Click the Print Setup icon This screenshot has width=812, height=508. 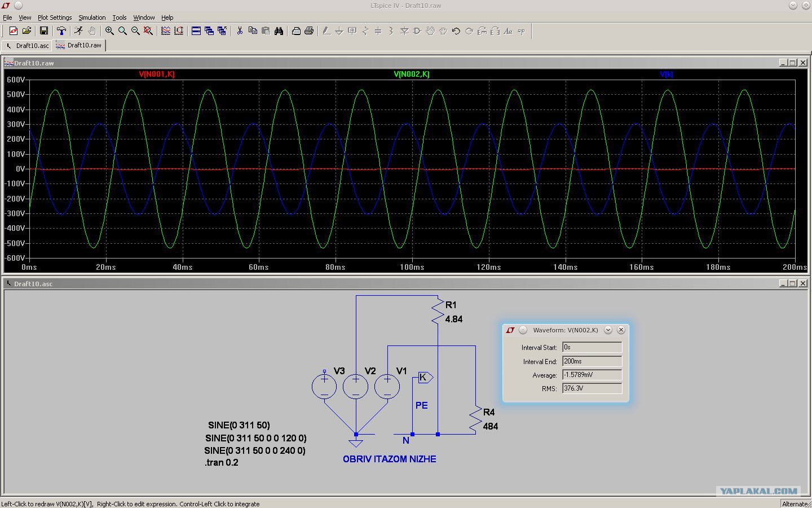(x=296, y=31)
